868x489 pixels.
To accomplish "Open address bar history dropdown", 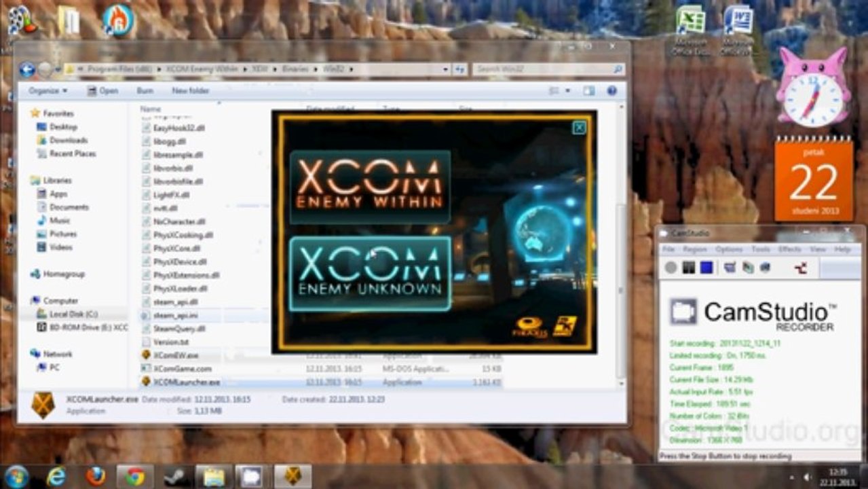I will [445, 69].
